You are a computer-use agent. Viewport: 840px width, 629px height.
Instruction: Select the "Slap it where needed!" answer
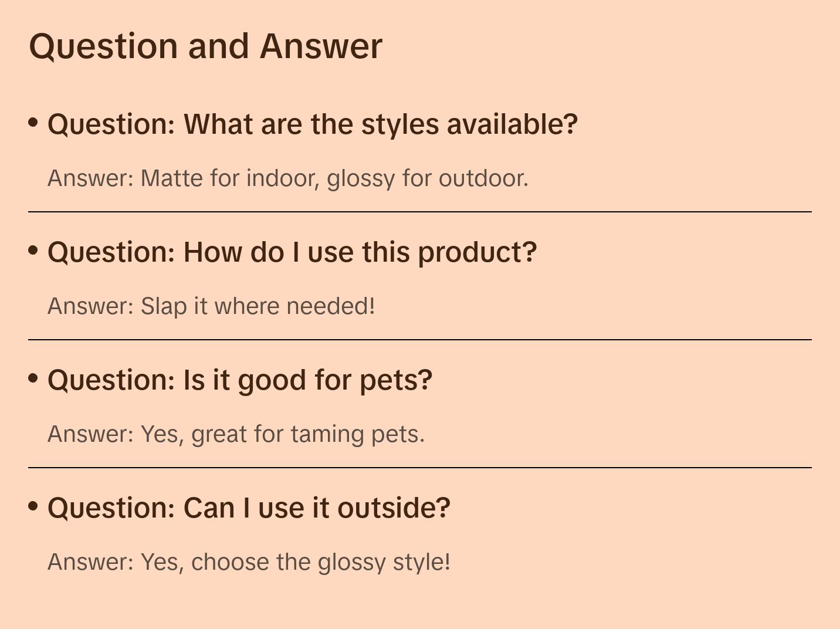[211, 306]
